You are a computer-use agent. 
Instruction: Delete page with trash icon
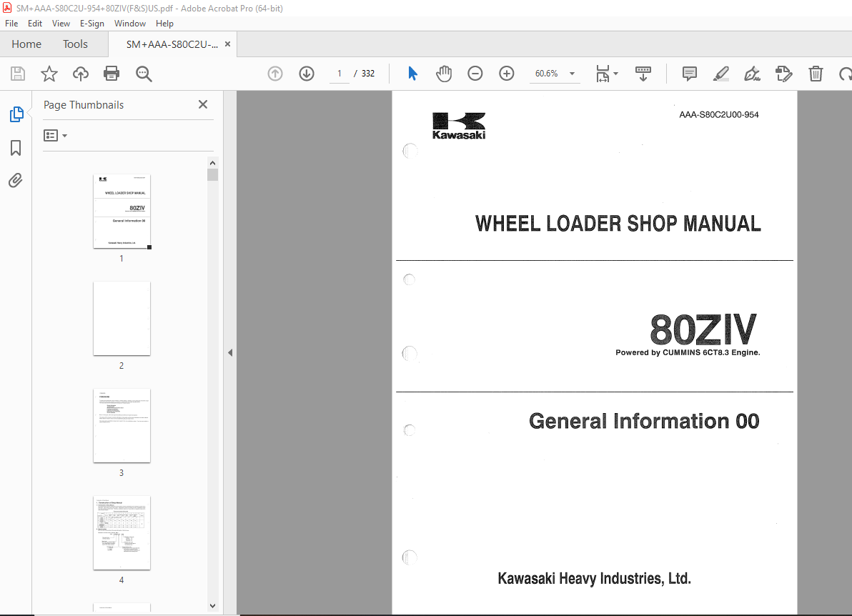816,74
